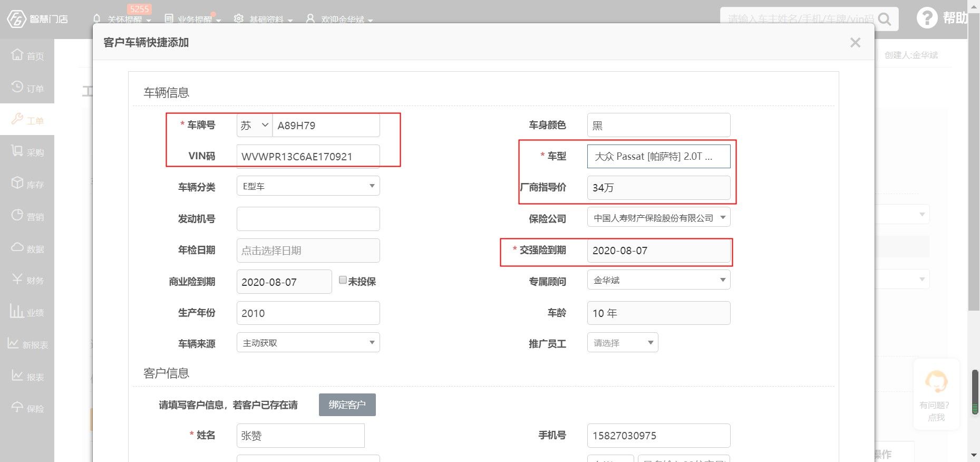Open the 库存 inventory sidebar item
The height and width of the screenshot is (462, 980).
(x=27, y=184)
